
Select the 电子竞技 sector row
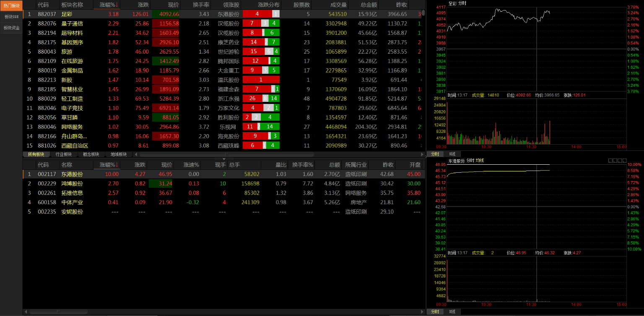[x=222, y=108]
